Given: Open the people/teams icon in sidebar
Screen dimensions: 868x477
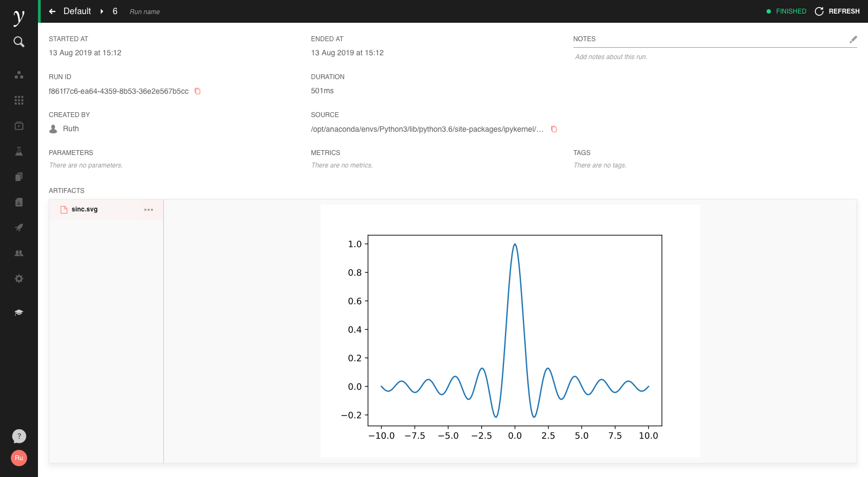Looking at the screenshot, I should [19, 253].
